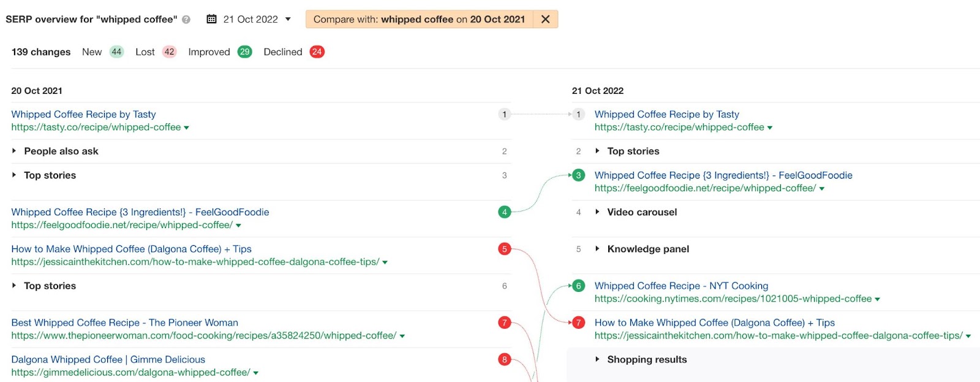The image size is (980, 382).
Task: Open feelgoodfoodie.net URL dropdown in 2022 column
Action: pyautogui.click(x=822, y=189)
